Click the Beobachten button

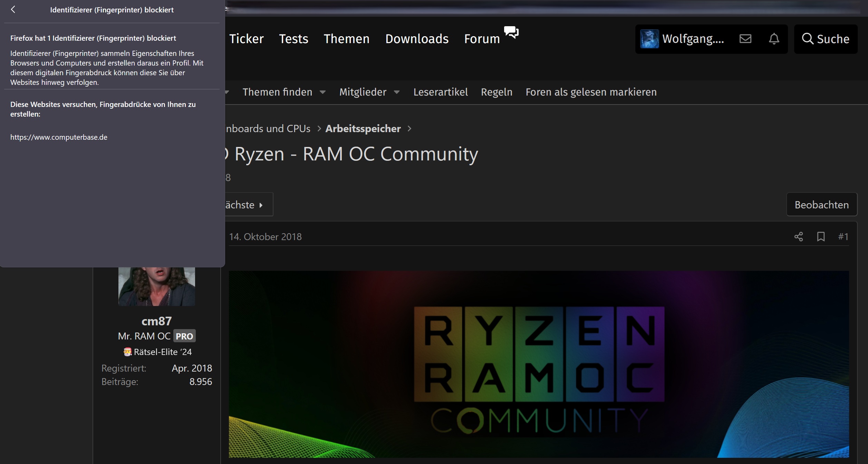(822, 205)
